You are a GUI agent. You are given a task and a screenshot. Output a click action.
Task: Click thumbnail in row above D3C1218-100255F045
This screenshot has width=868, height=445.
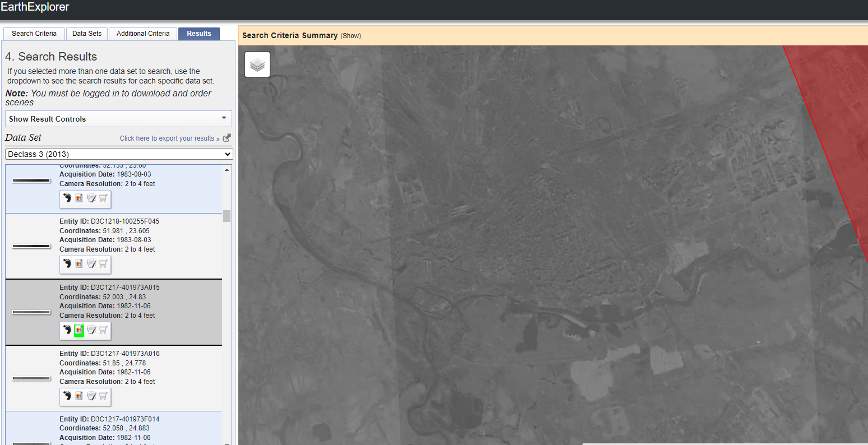(31, 180)
